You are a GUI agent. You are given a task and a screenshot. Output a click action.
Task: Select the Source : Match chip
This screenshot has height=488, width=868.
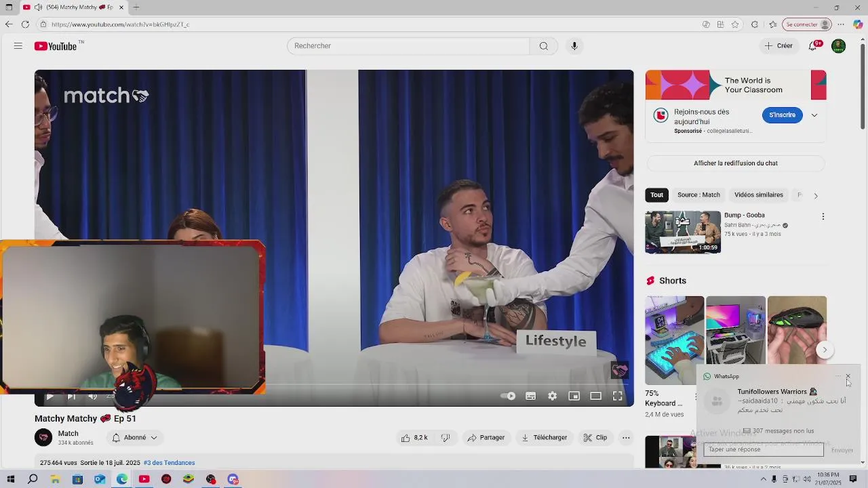point(698,195)
